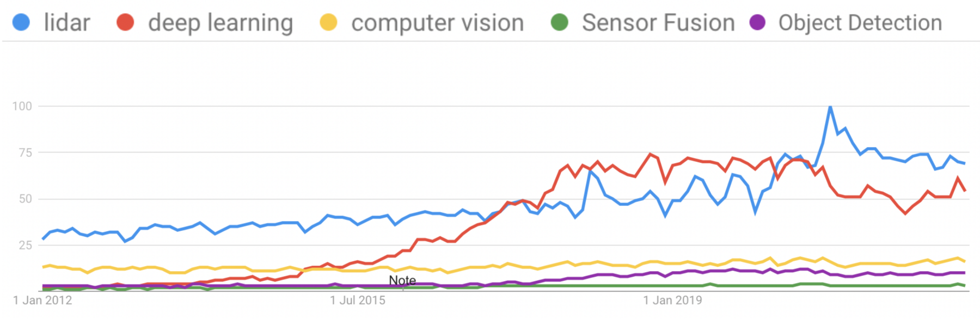Select the 'deep learning' legend label
The height and width of the screenshot is (319, 980).
click(220, 23)
